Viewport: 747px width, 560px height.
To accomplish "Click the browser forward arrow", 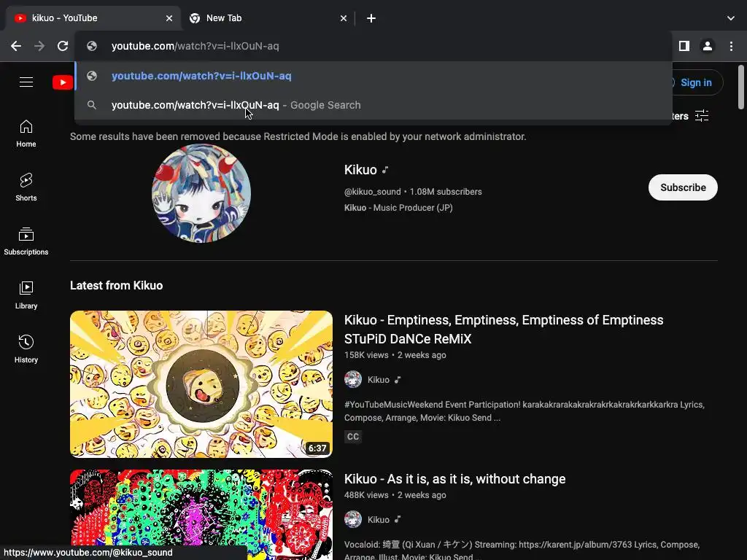I will [x=39, y=46].
